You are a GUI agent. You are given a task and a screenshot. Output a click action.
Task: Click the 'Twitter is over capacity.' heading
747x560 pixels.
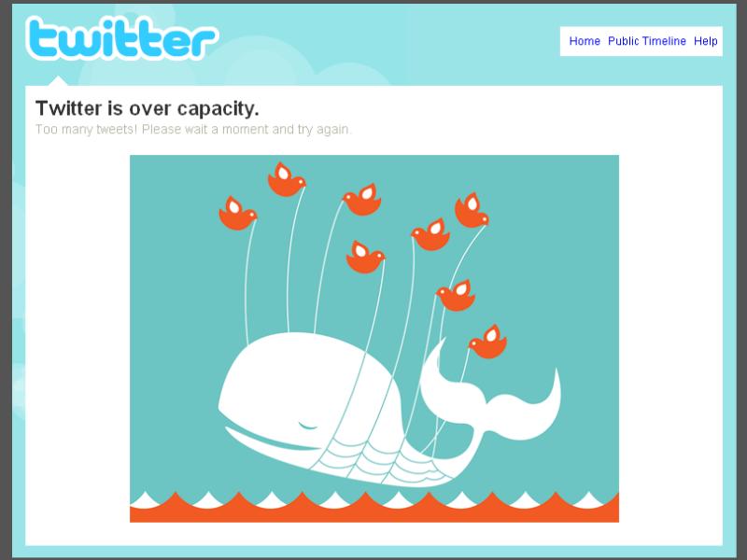[148, 108]
